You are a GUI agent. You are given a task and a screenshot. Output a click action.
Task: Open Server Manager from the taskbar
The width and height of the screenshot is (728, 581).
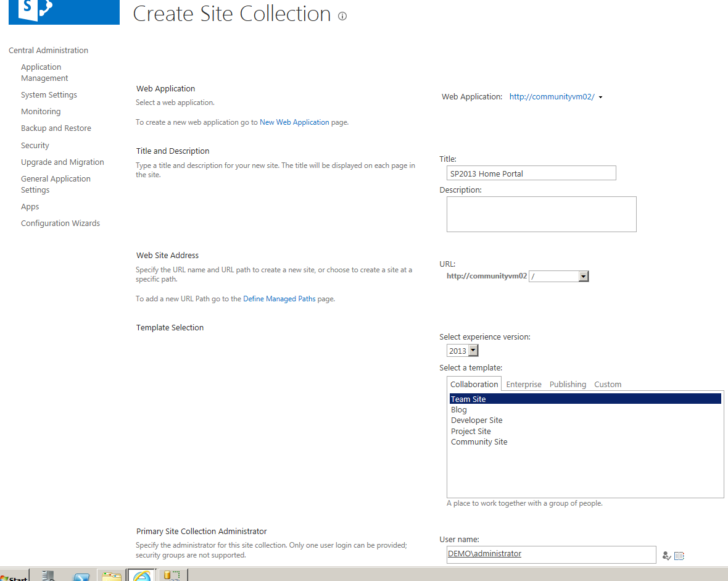[x=48, y=575]
